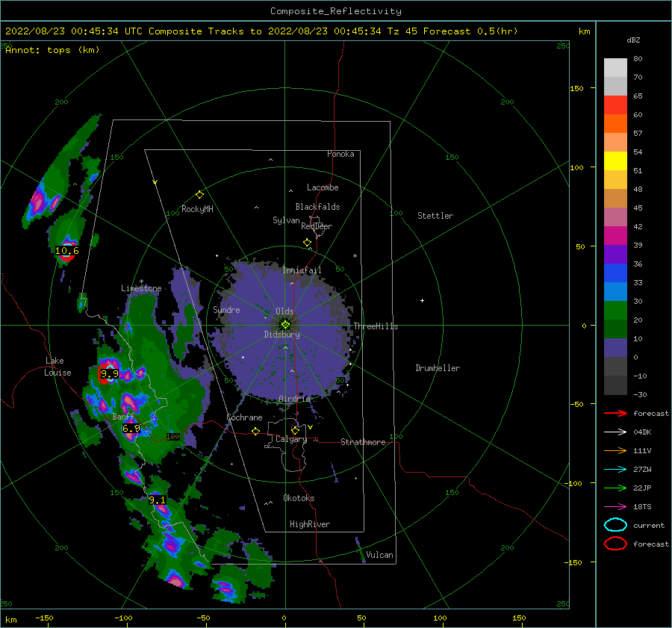Image resolution: width=672 pixels, height=628 pixels.
Task: Click the Lacombe city label
Action: (x=323, y=187)
